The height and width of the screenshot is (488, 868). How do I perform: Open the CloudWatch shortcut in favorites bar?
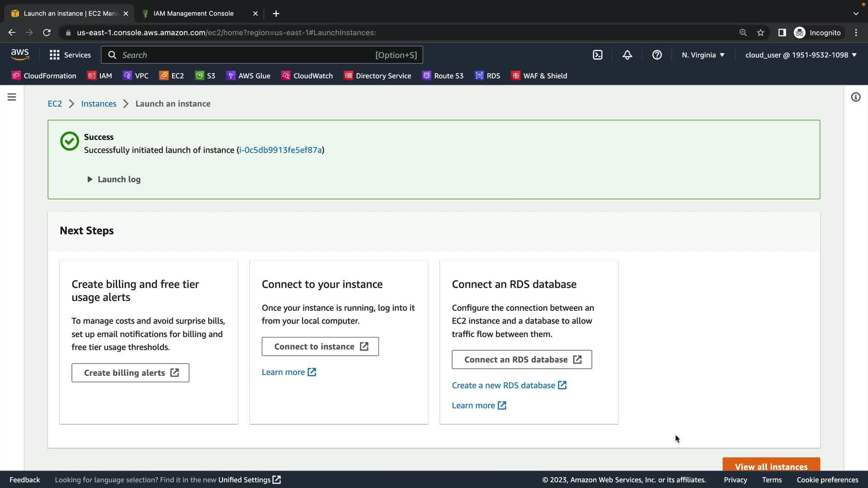tap(307, 76)
